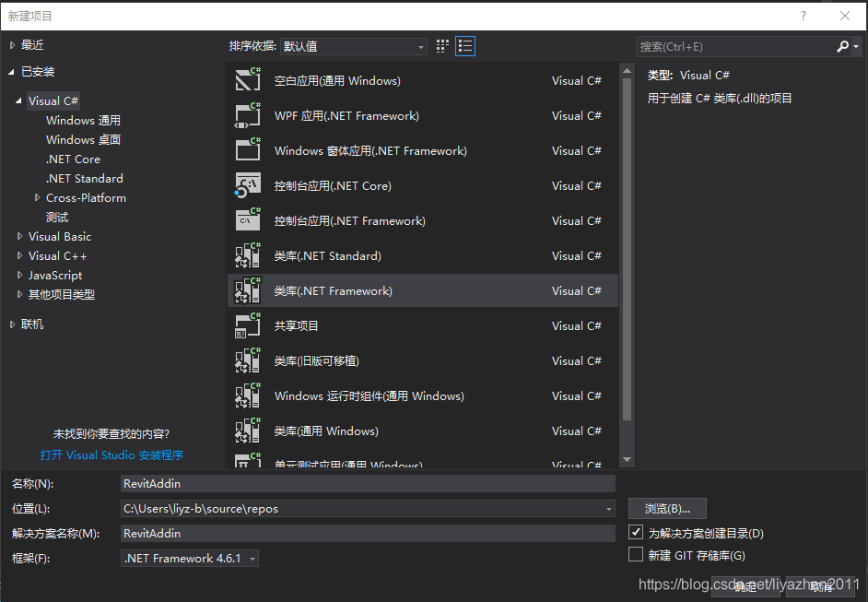This screenshot has height=602, width=868.
Task: Click the 取消 button
Action: click(x=820, y=587)
